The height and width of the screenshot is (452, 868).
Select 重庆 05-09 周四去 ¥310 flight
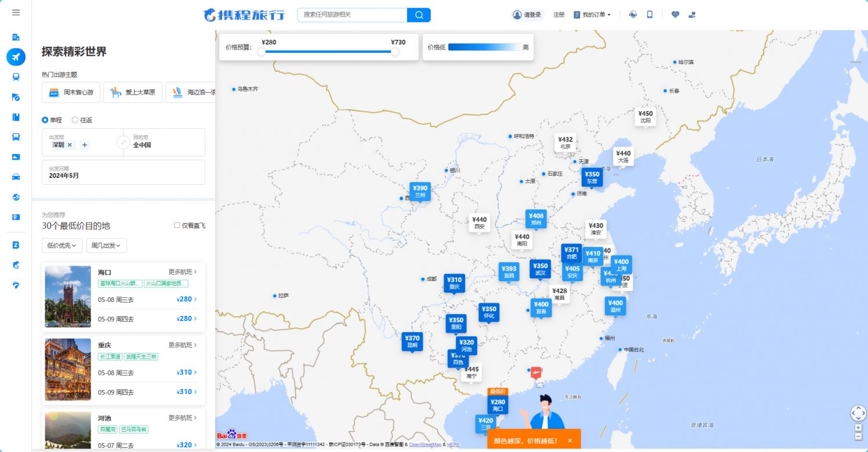[148, 392]
